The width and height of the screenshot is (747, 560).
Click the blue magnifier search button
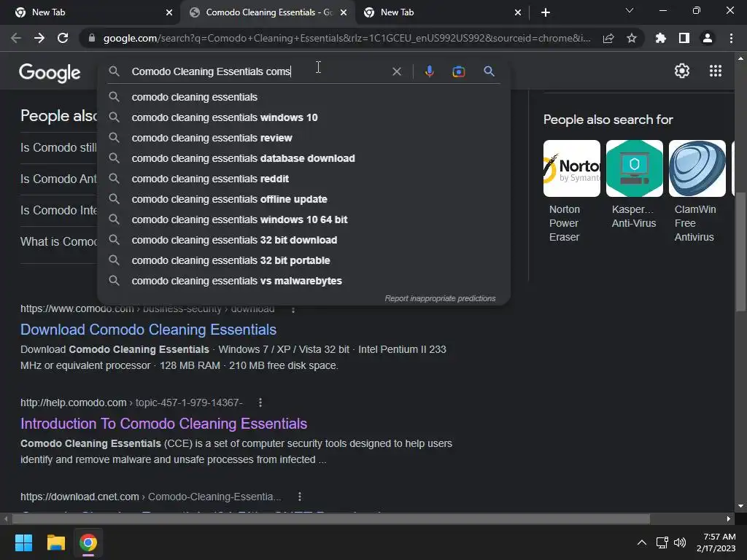489,71
